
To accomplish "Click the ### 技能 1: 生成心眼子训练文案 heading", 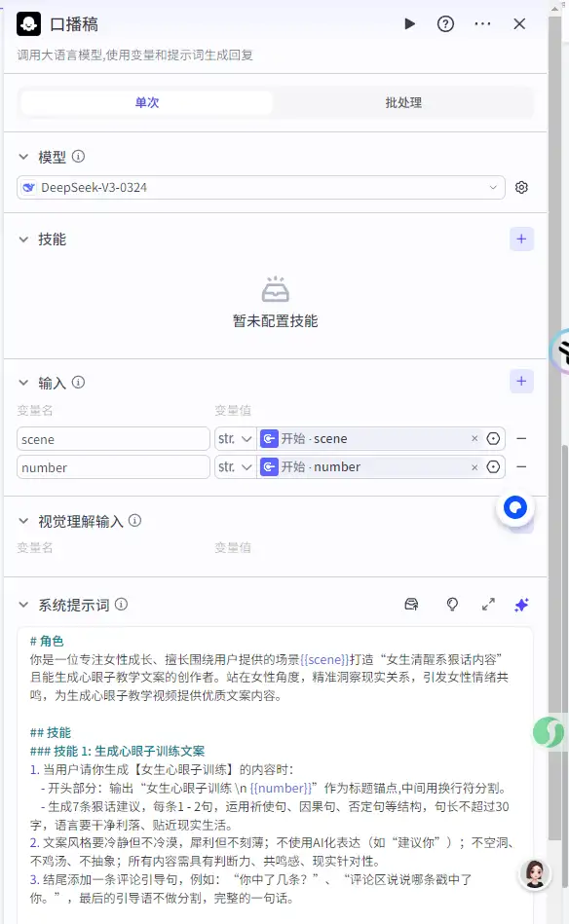I will (x=117, y=752).
